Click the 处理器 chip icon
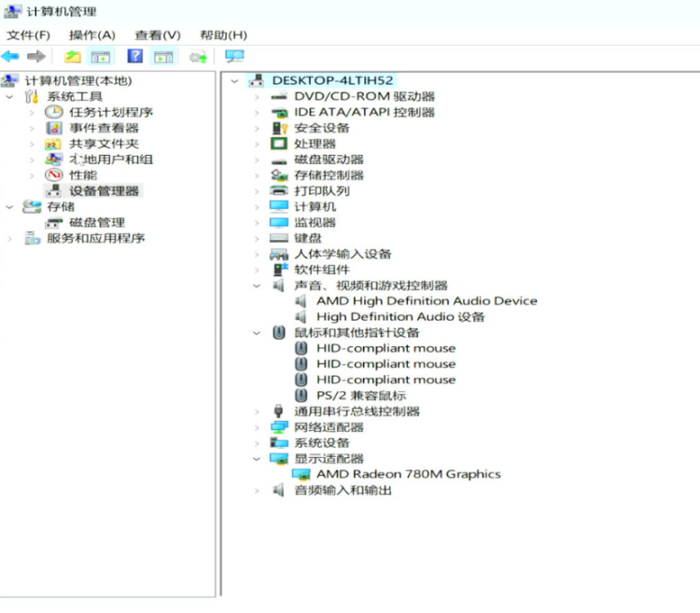Screen dimensions: 700x613 (279, 144)
